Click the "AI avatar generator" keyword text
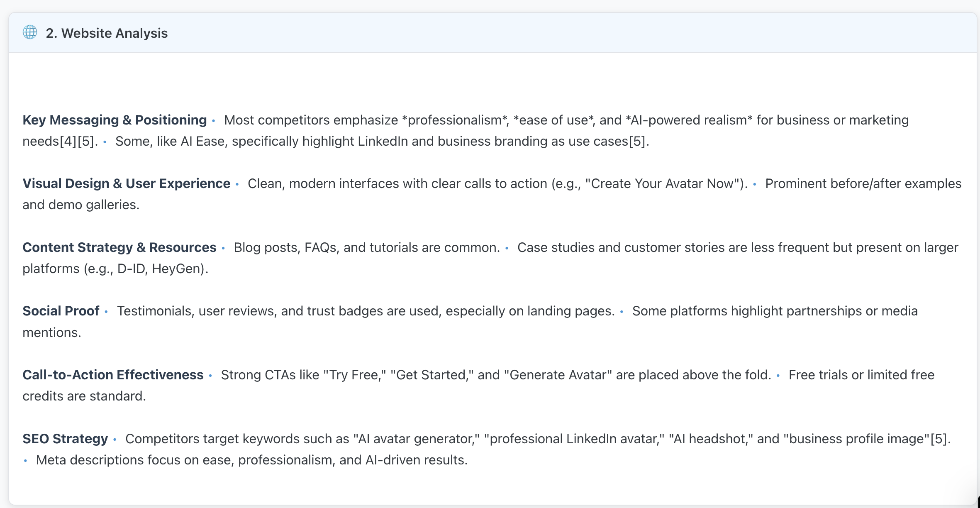Screen dimensions: 980x508 (416, 439)
